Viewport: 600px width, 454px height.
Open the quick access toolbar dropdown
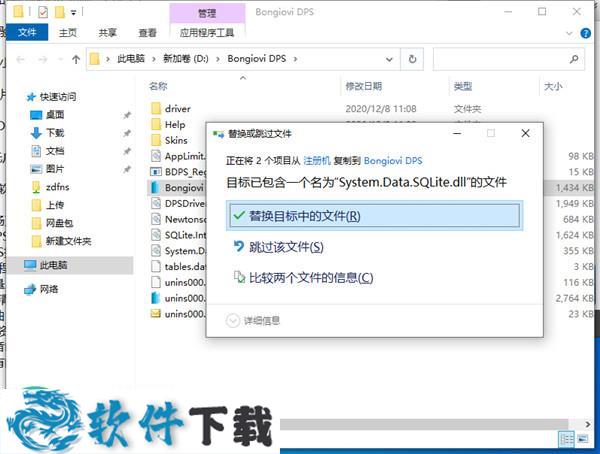click(73, 13)
